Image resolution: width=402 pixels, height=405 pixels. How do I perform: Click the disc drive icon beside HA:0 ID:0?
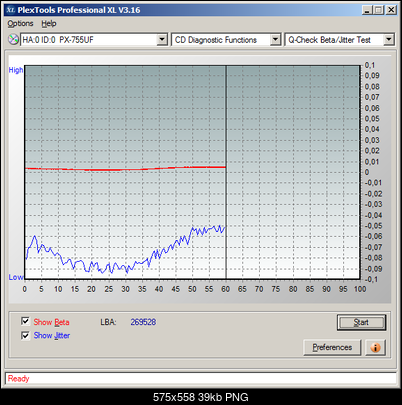pyautogui.click(x=13, y=40)
